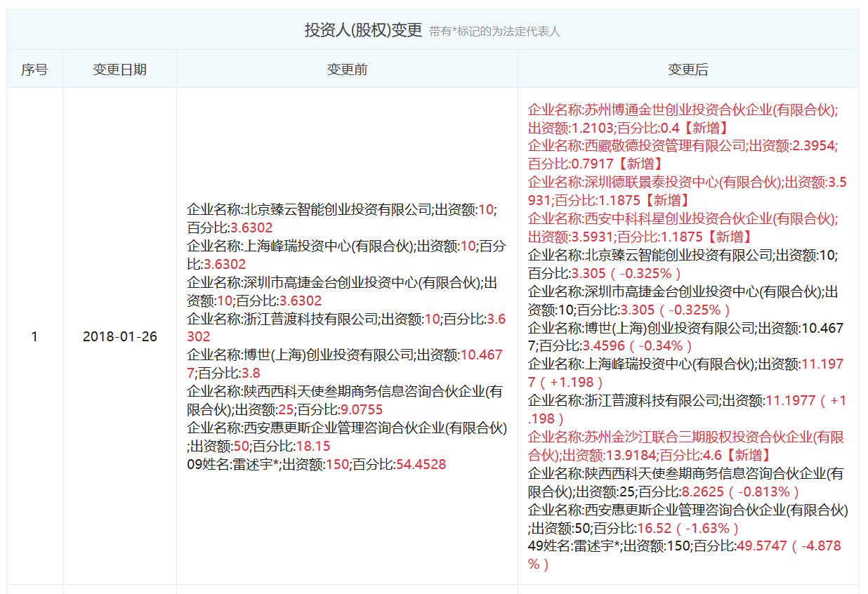Click 陕西西科天使叁期 in the 变更后 column
Viewport: 868px width, 594px height.
(x=686, y=484)
